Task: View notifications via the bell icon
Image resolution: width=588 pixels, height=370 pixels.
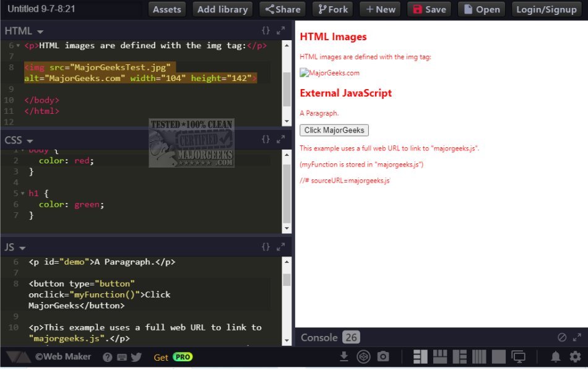Action: 556,356
